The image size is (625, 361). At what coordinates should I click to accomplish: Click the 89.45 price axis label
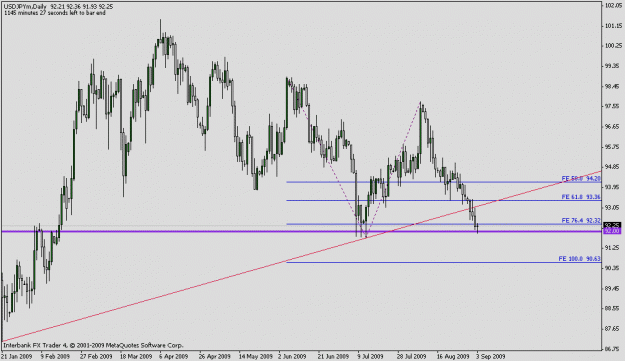pos(613,288)
